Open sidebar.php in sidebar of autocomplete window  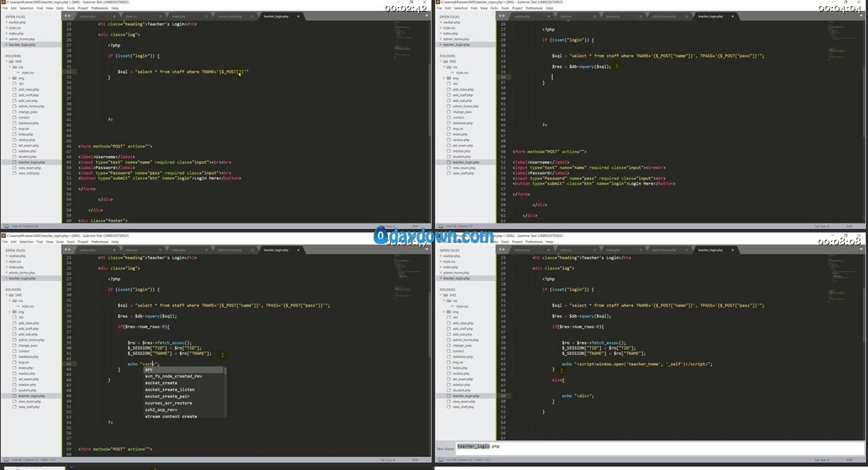27,384
